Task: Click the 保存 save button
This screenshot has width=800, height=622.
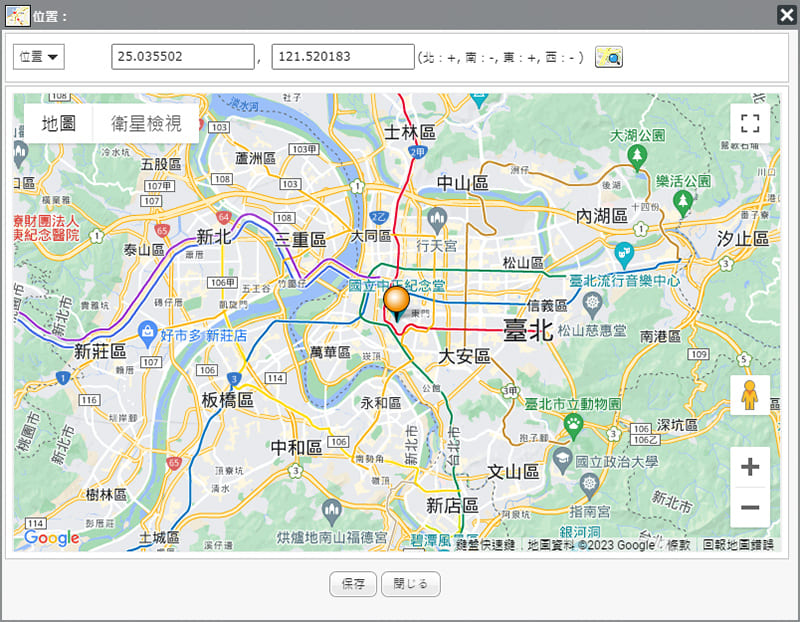Action: click(x=353, y=584)
